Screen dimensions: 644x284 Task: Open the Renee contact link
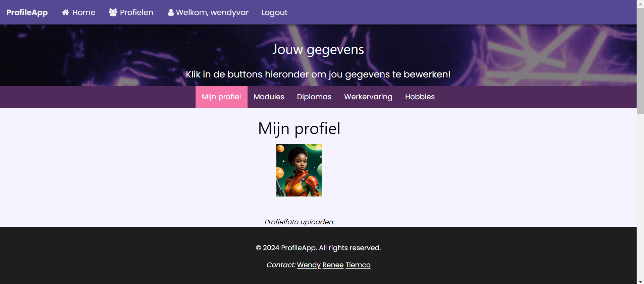(333, 265)
